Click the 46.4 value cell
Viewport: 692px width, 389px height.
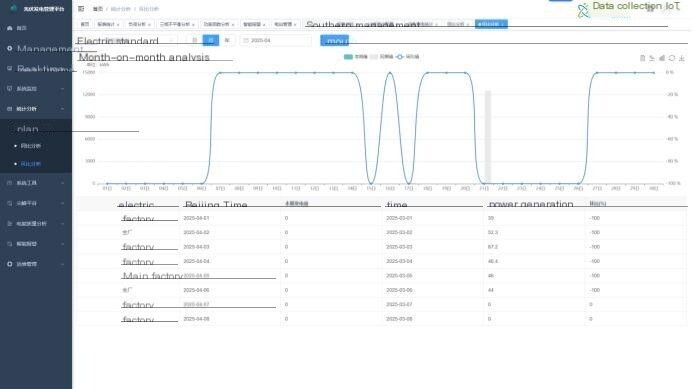(x=493, y=261)
